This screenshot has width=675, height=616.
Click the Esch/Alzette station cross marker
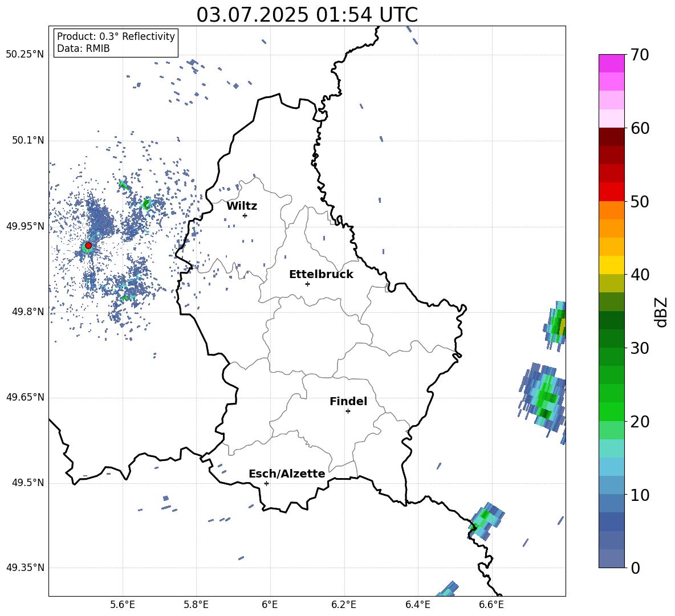266,483
